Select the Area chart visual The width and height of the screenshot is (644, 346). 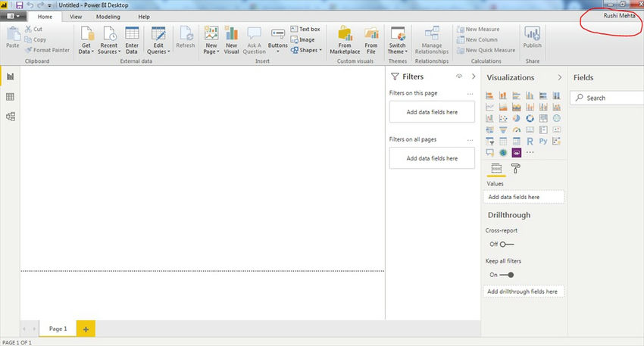click(503, 107)
